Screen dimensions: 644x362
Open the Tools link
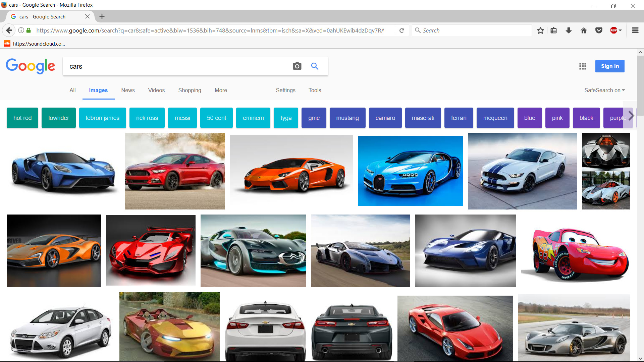tap(315, 90)
